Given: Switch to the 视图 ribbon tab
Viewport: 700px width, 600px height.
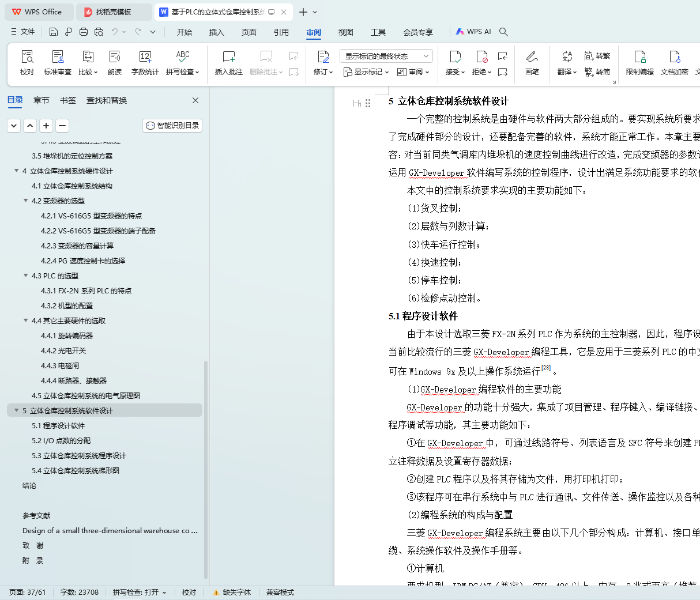Looking at the screenshot, I should click(345, 32).
